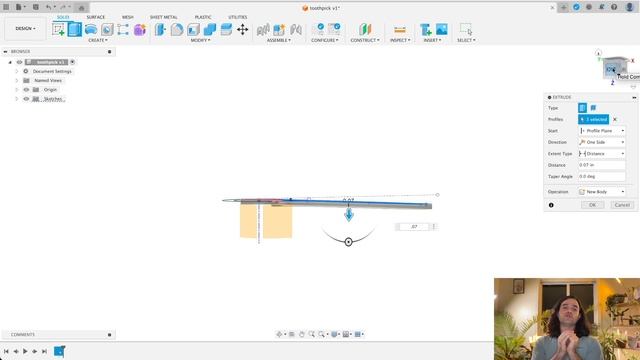Click the Redo arrow
This screenshot has width=640, height=360.
pyautogui.click(x=63, y=7)
